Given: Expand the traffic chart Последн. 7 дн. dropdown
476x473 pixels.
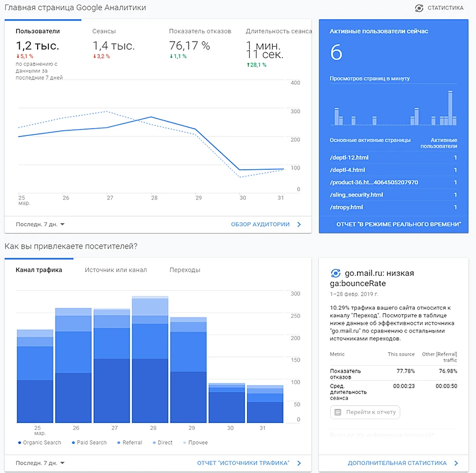Looking at the screenshot, I should click(40, 463).
